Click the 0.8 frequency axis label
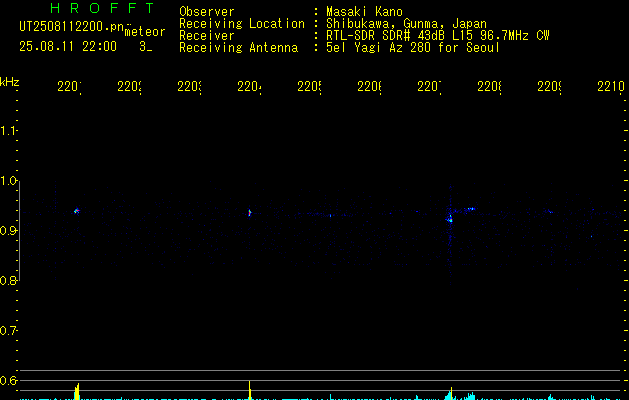The image size is (629, 400). coord(9,280)
